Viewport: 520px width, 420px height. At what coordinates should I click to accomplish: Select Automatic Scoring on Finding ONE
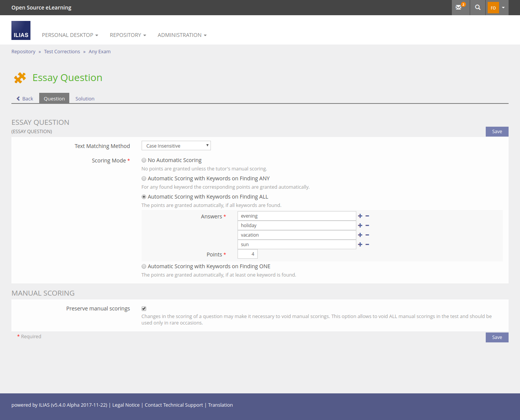144,266
